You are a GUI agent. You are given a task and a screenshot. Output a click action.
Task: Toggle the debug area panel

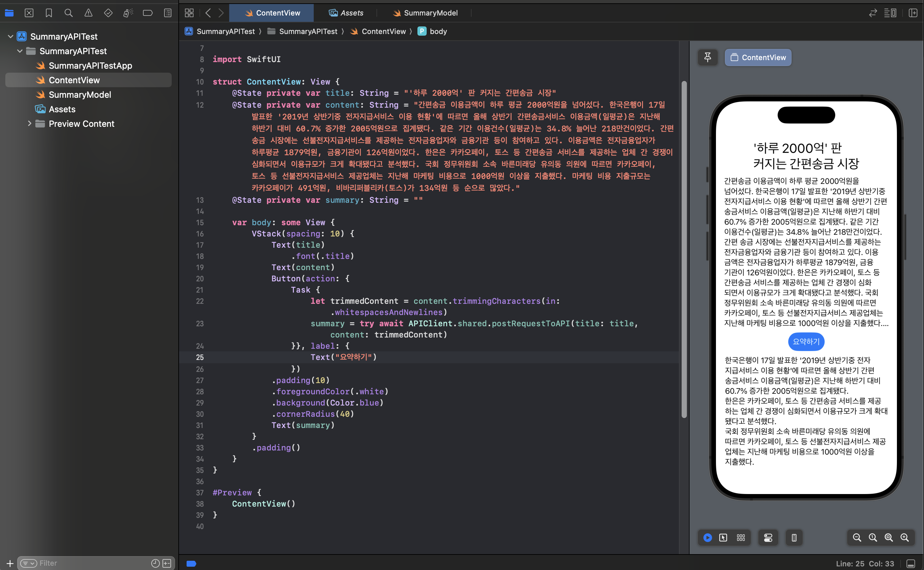(910, 564)
